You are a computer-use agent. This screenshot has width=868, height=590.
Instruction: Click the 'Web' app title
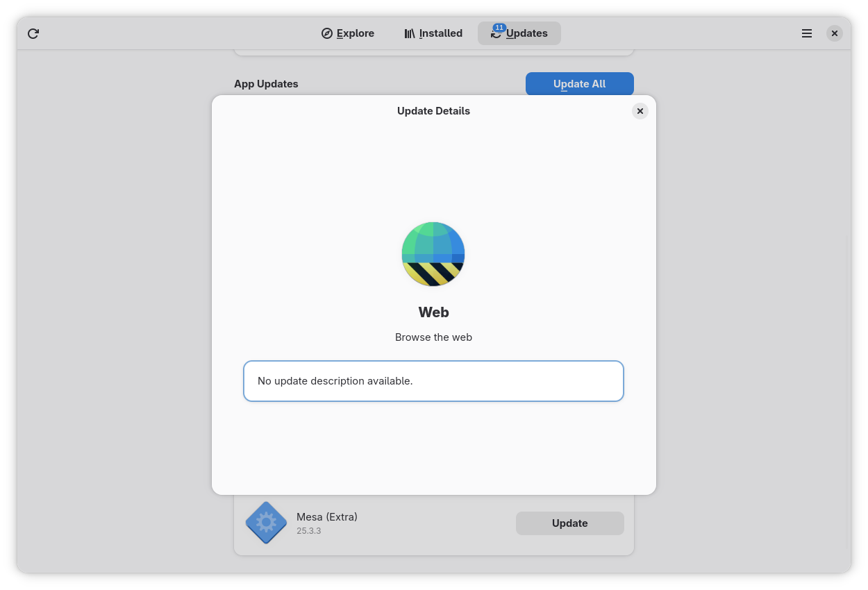[x=433, y=312]
